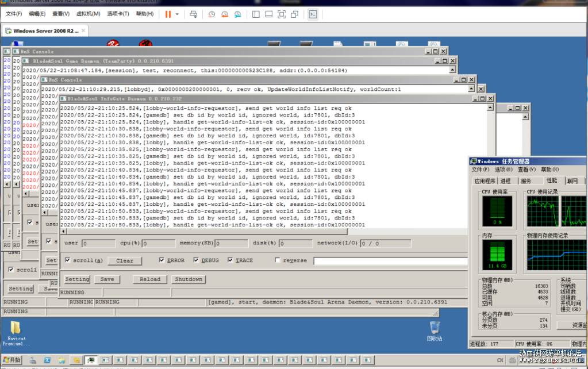Open the dropdown arrow beside the pause button

[178, 14]
